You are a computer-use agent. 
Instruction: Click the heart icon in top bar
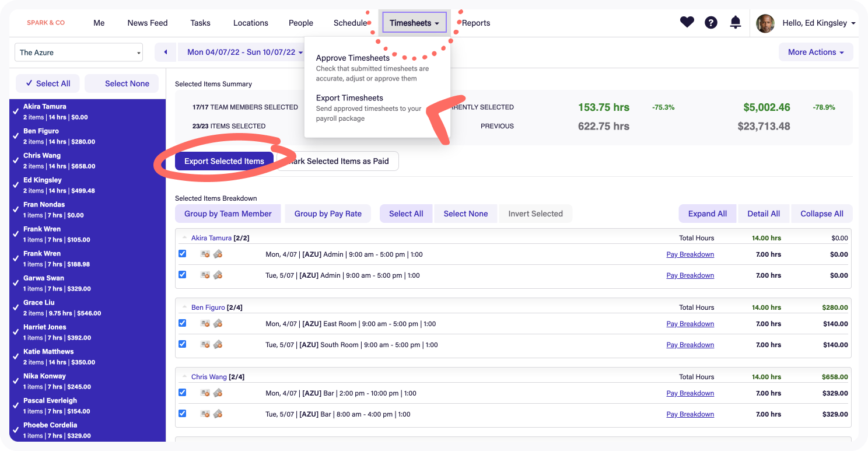coord(687,23)
